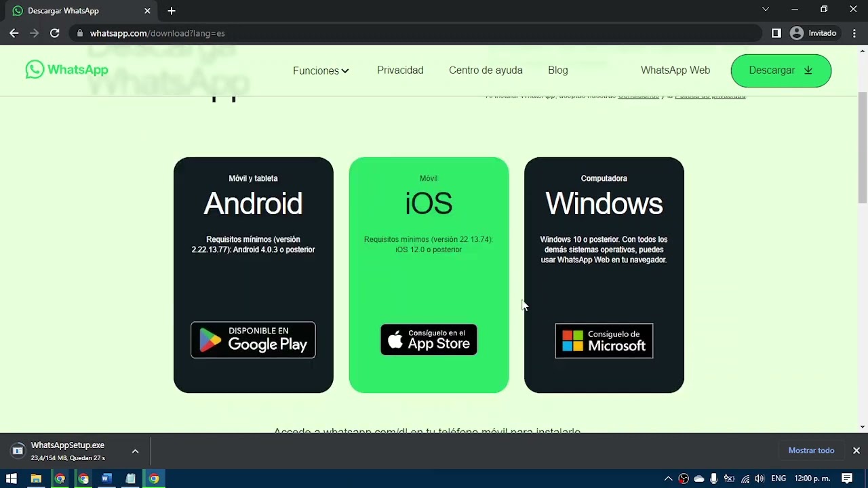Click the Android card heading

253,204
